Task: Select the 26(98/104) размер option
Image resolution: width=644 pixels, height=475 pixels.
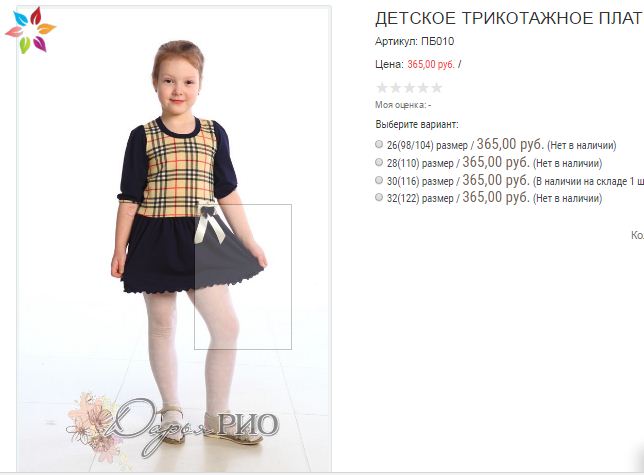Action: (x=379, y=144)
